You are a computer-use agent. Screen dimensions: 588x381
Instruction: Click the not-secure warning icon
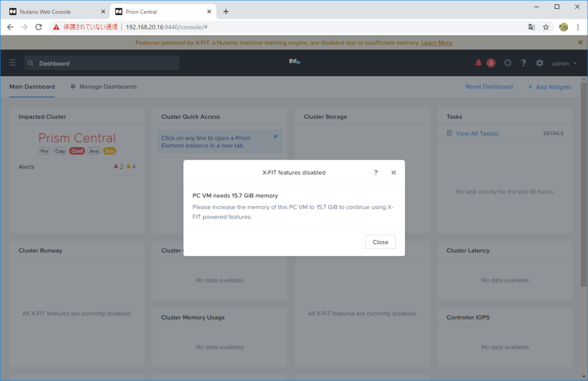[x=56, y=27]
